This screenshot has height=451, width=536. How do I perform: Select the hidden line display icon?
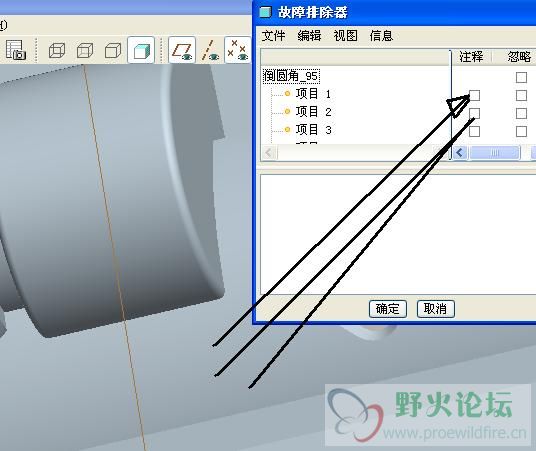(x=85, y=51)
